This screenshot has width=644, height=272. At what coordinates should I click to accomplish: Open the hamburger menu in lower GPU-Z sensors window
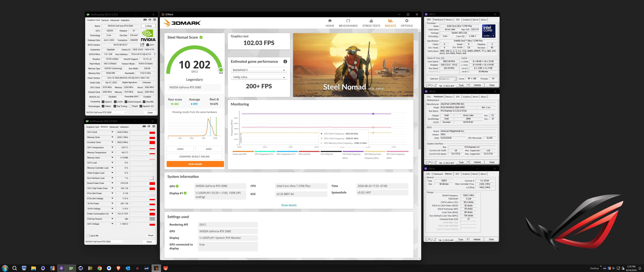tap(154, 126)
